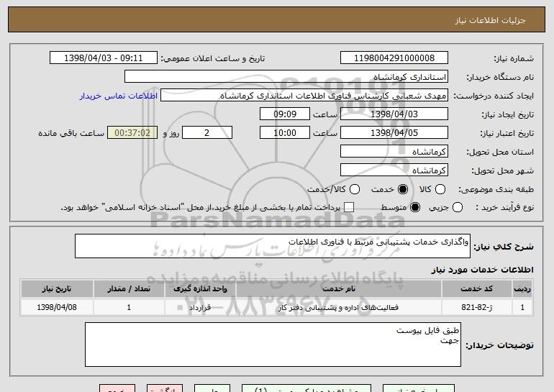The height and width of the screenshot is (392, 554).
Task: Click the جزئیات اطلاعات نیاز header title
Action: point(490,20)
